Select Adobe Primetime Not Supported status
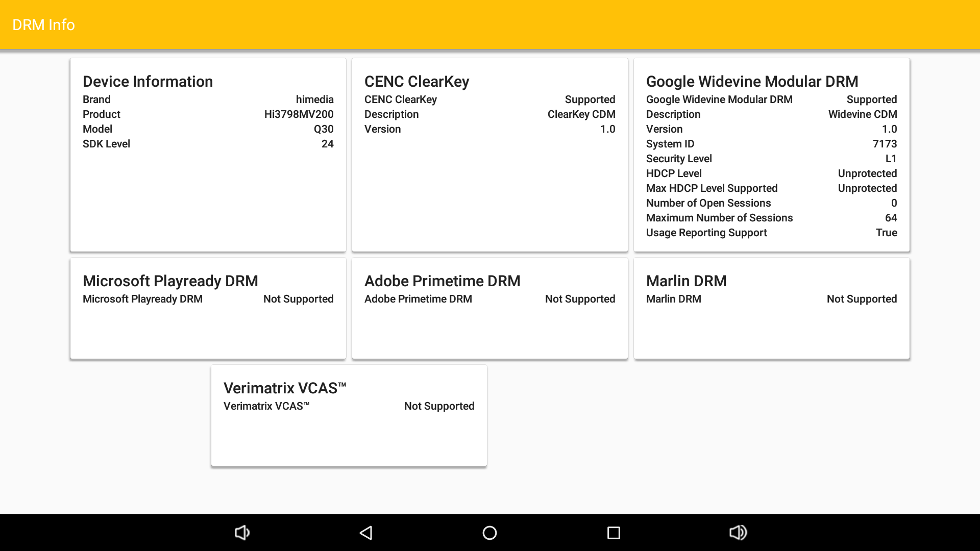Image resolution: width=980 pixels, height=551 pixels. tap(580, 299)
